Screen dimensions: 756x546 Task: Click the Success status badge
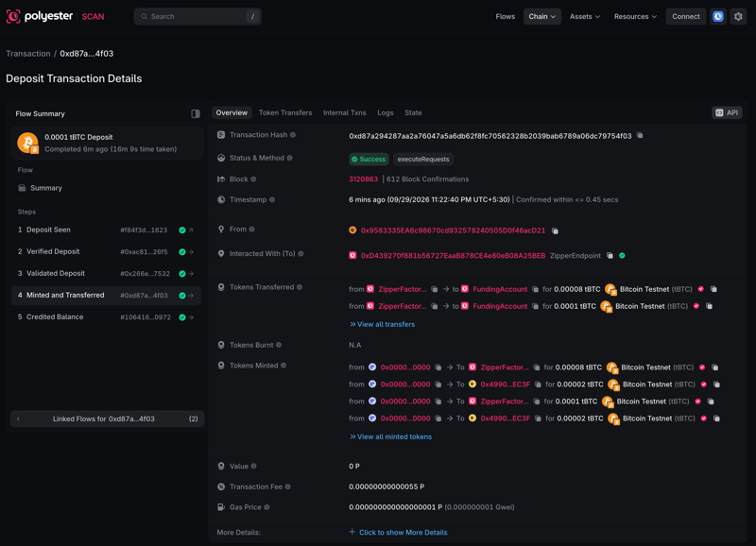coord(369,159)
